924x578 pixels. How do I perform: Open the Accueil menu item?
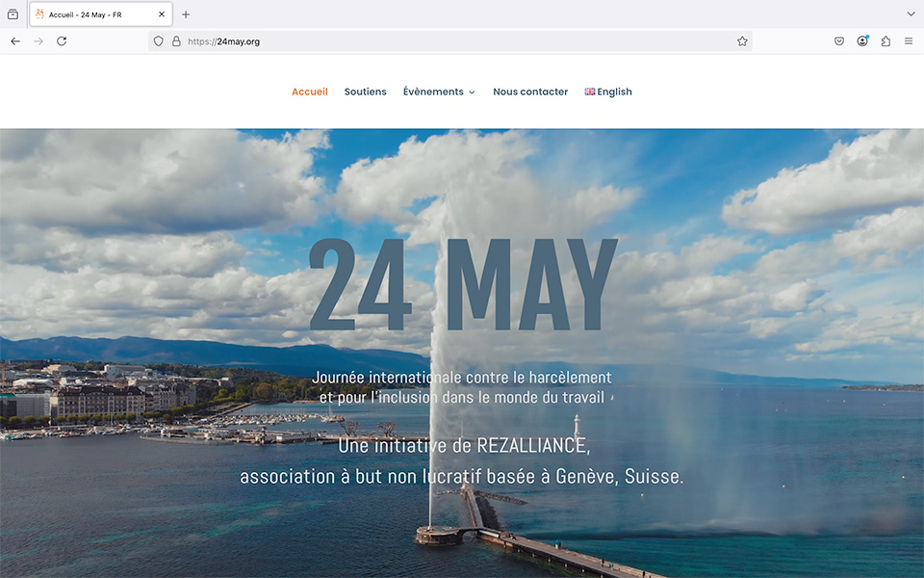(x=309, y=92)
